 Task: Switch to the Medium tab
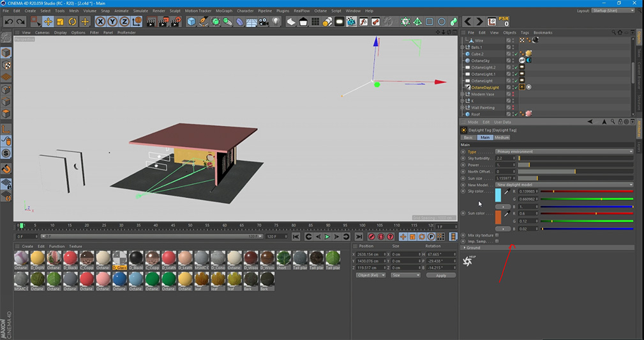[502, 137]
